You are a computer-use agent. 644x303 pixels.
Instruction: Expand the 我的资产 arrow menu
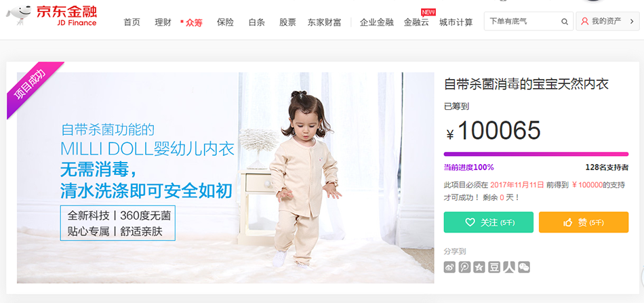(x=632, y=21)
